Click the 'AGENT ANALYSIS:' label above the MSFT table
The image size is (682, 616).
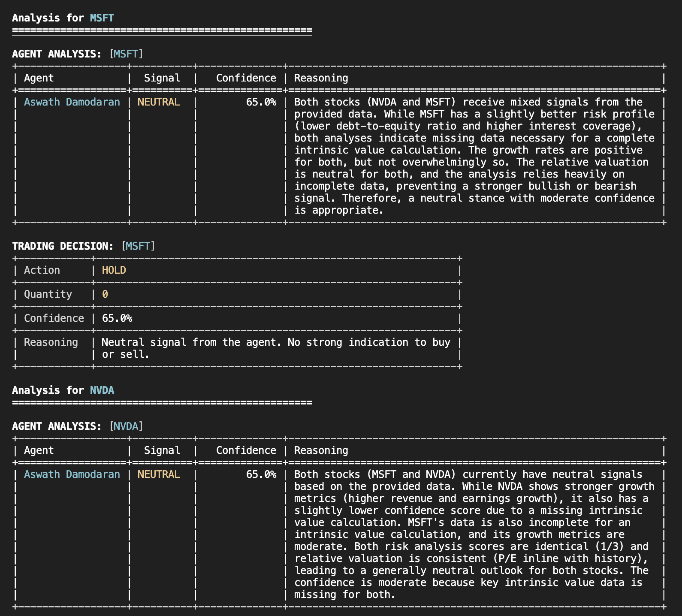click(x=57, y=54)
